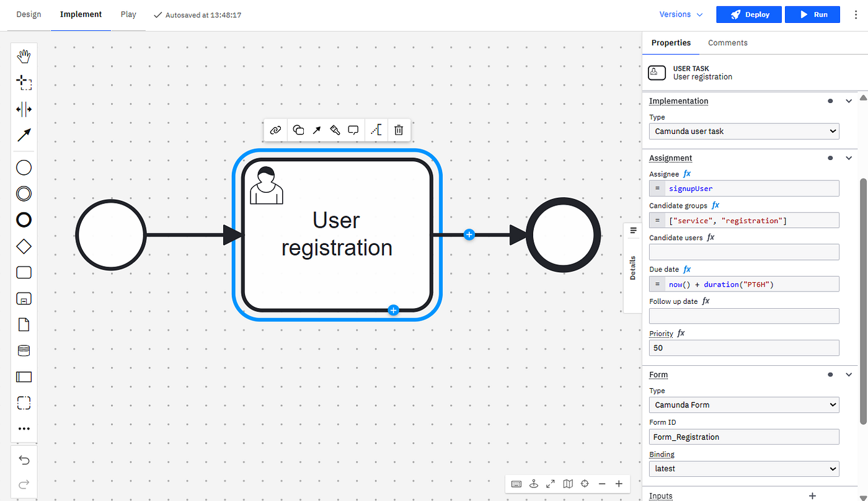Toggle FEEL expression for Assignee
This screenshot has width=868, height=501.
click(687, 174)
